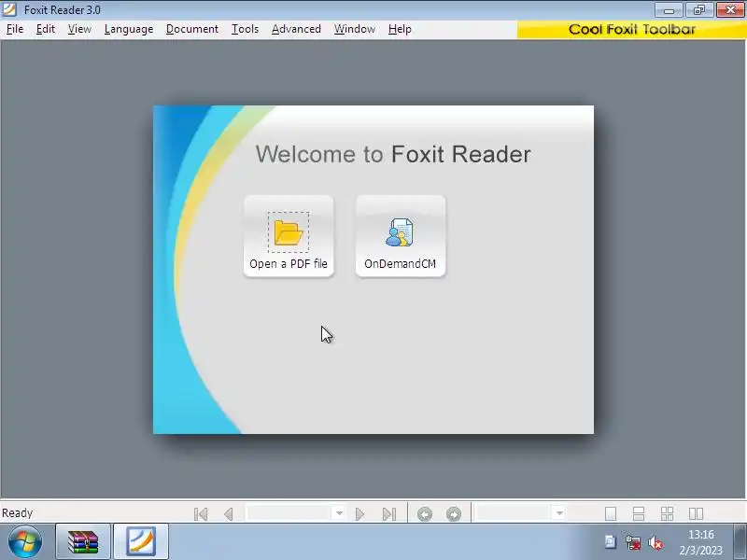This screenshot has height=560, width=747.
Task: Go to first page icon
Action: coord(201,514)
